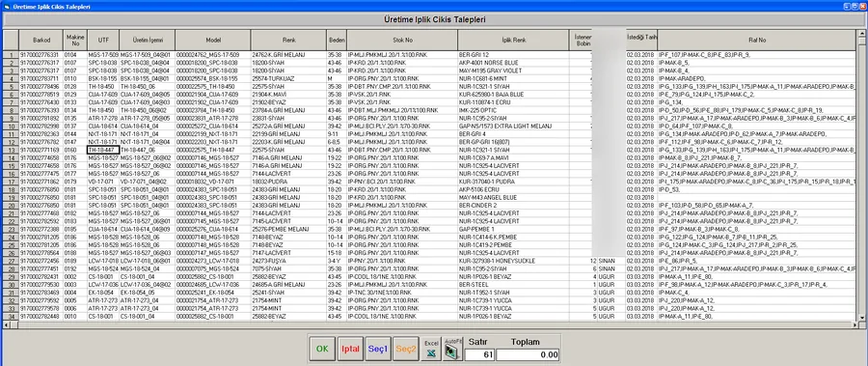Click the blue Seç1 button
The height and width of the screenshot is (366, 868).
(x=378, y=349)
